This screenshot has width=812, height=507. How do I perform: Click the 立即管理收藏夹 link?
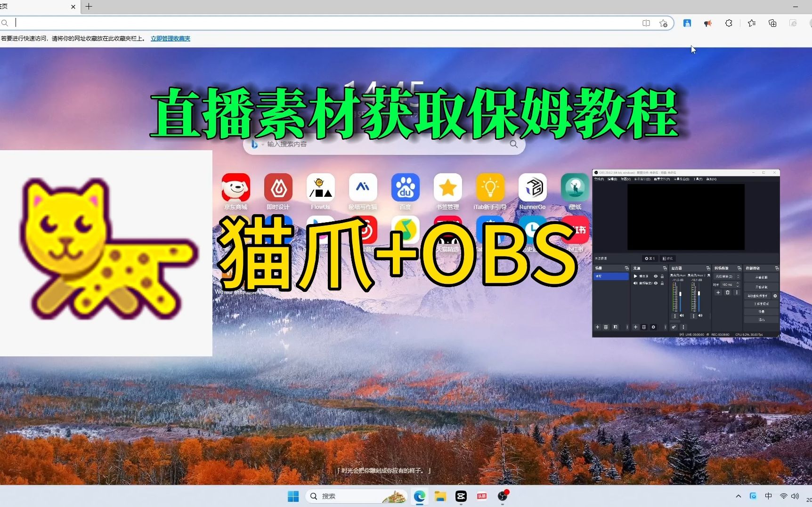point(170,39)
